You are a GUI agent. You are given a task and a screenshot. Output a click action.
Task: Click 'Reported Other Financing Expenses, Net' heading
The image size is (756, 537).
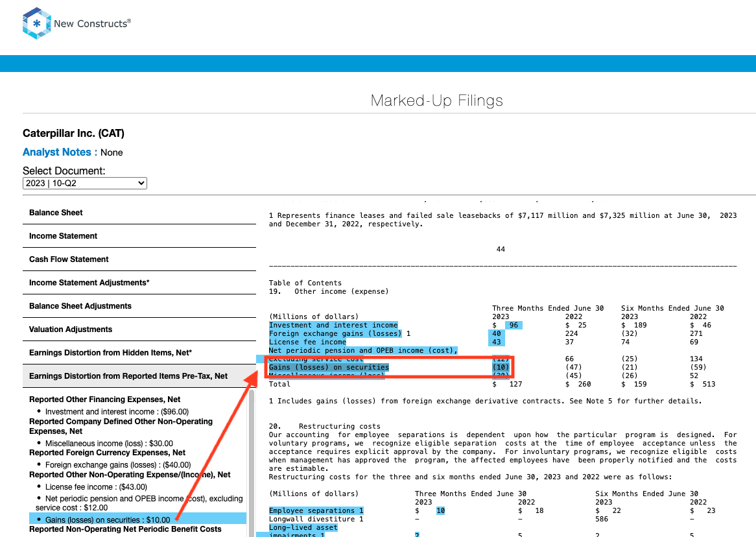pos(104,400)
